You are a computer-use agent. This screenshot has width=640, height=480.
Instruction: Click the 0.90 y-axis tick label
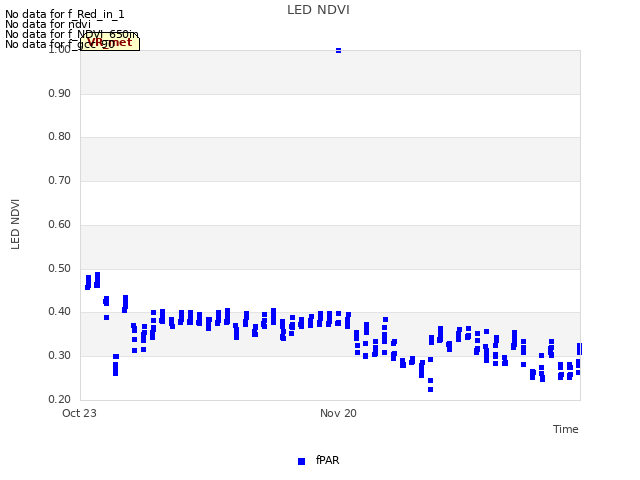pyautogui.click(x=59, y=93)
